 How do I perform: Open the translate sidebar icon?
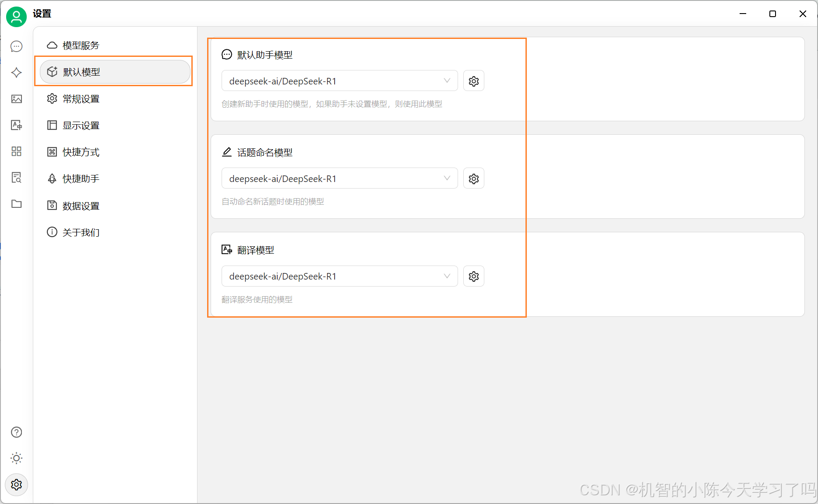pyautogui.click(x=16, y=125)
